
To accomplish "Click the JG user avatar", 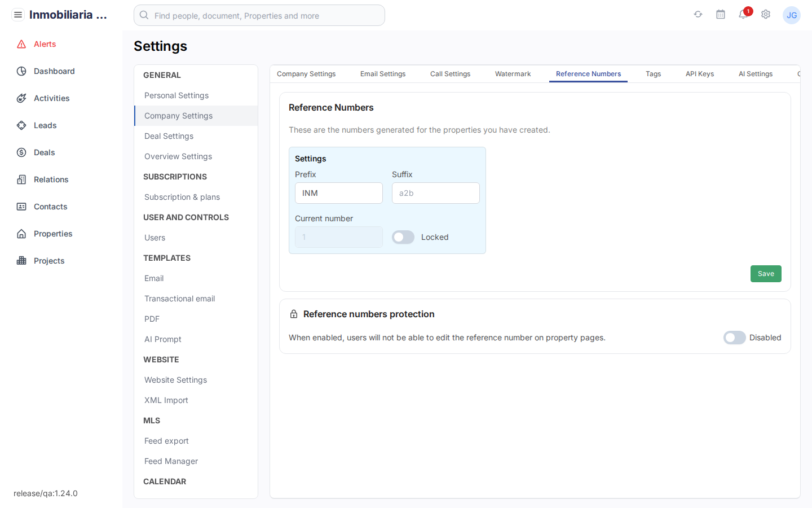I will click(792, 15).
